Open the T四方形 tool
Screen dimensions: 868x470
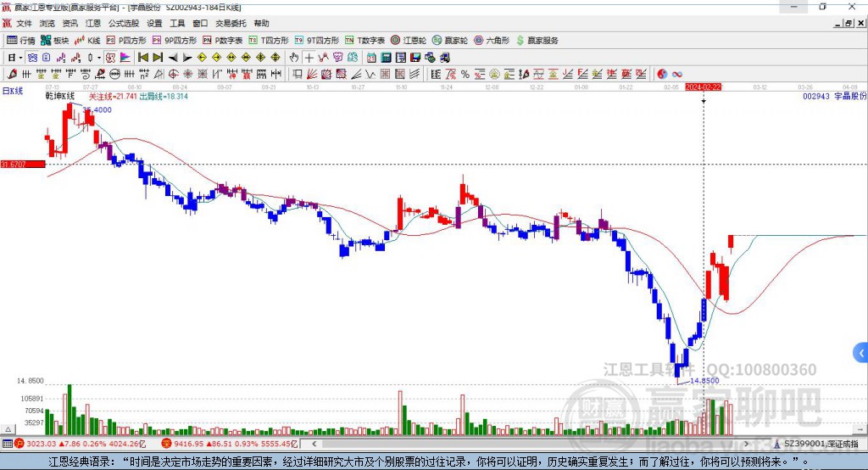[x=269, y=41]
